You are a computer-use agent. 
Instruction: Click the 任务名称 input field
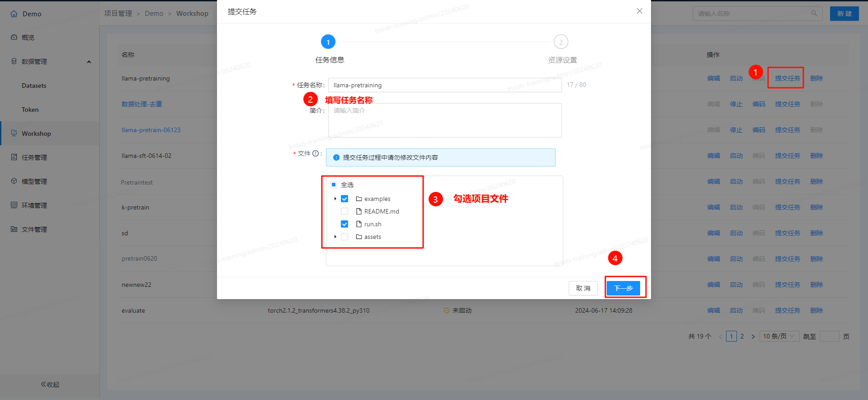[445, 85]
